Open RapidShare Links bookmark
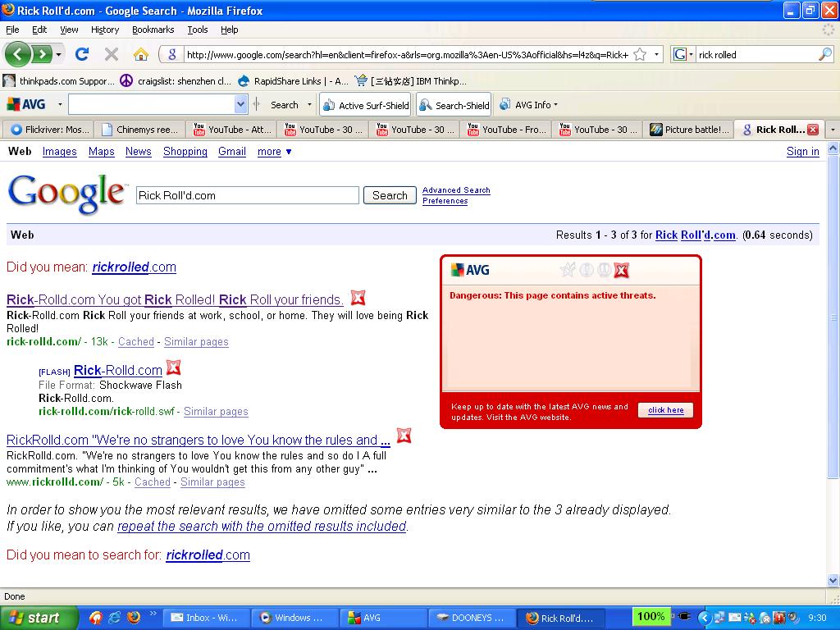This screenshot has height=630, width=840. 293,81
